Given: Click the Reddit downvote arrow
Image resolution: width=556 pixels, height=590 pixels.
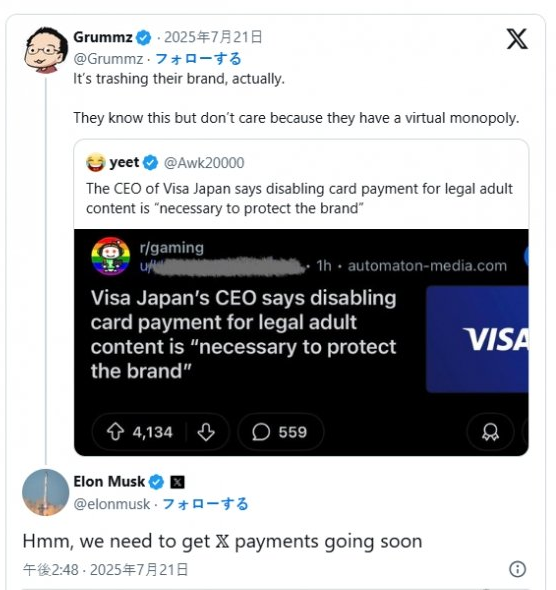Looking at the screenshot, I should pos(206,432).
